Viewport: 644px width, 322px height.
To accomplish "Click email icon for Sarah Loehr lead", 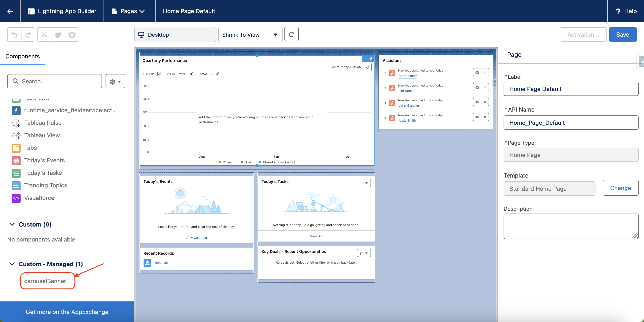I will tap(477, 72).
